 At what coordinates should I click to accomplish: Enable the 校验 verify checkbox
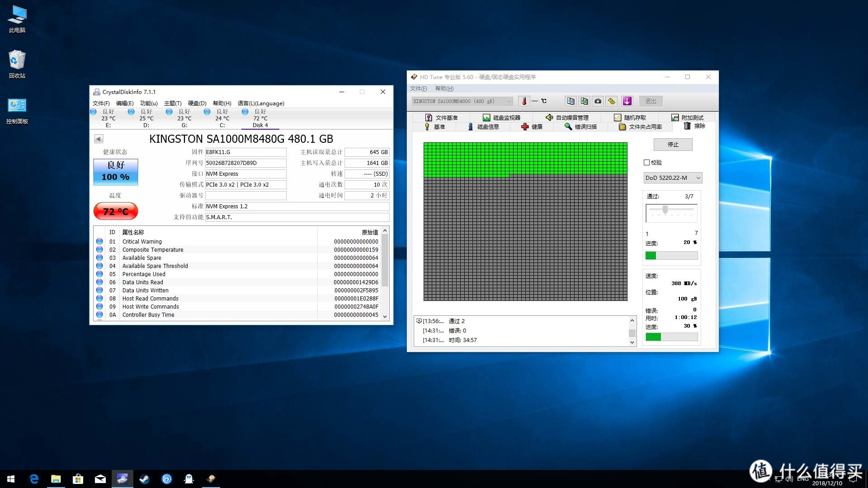pos(646,163)
